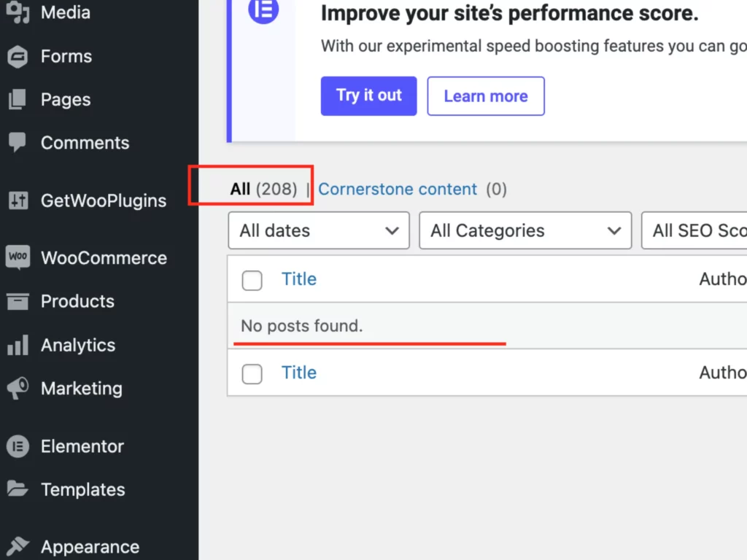Click the Products archive box icon

(18, 301)
